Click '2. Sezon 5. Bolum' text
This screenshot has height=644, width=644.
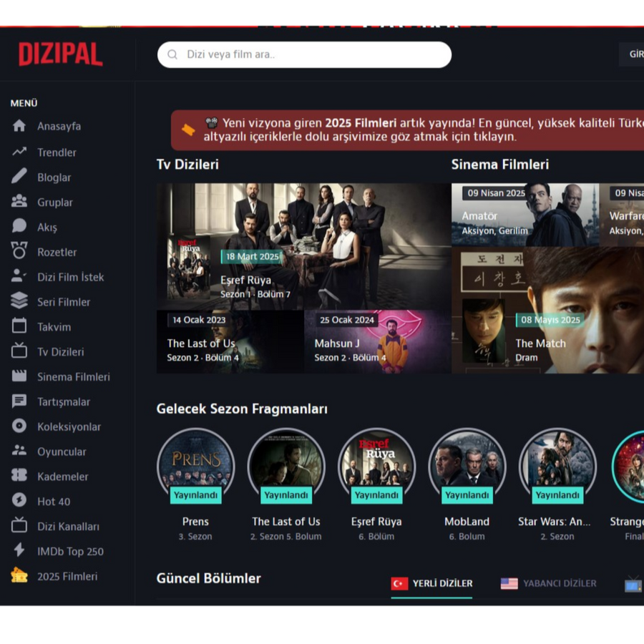point(286,537)
